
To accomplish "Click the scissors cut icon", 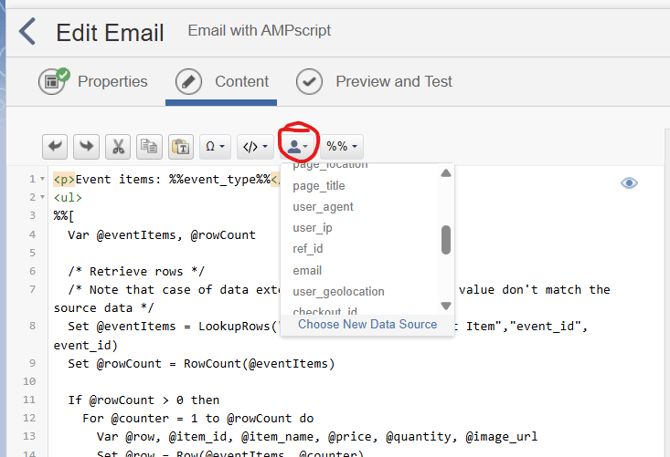I will pyautogui.click(x=118, y=146).
